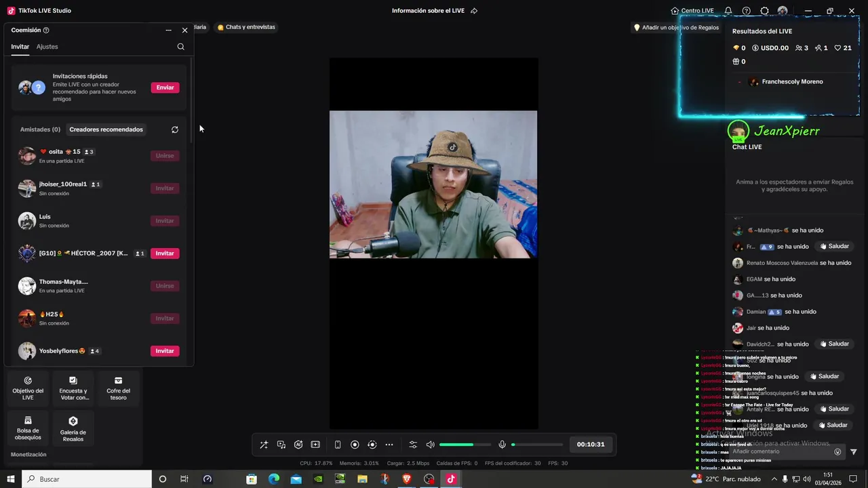Send a quick invitation with Enviar

pos(165,87)
